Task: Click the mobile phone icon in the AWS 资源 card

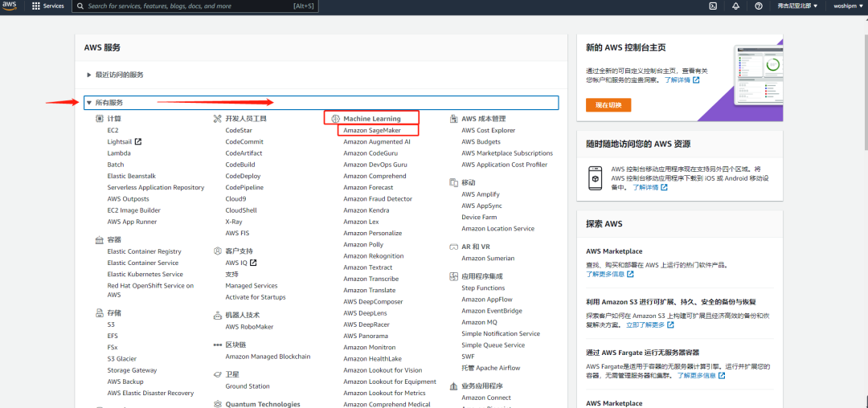Action: click(595, 178)
